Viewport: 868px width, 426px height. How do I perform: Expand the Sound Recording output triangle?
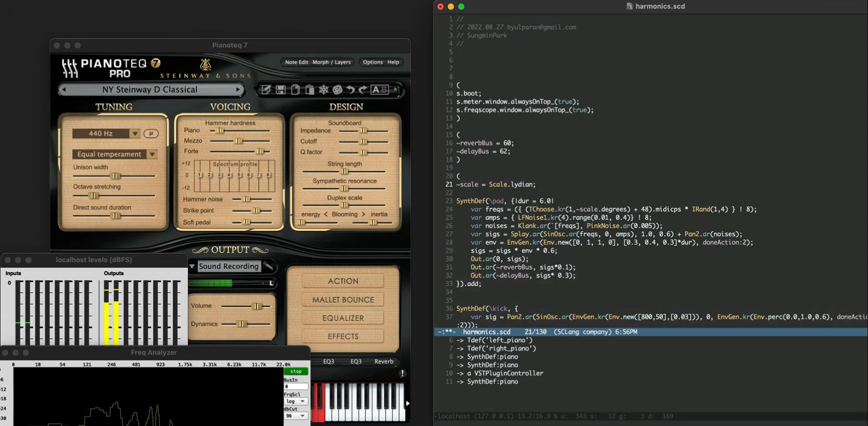pyautogui.click(x=192, y=266)
